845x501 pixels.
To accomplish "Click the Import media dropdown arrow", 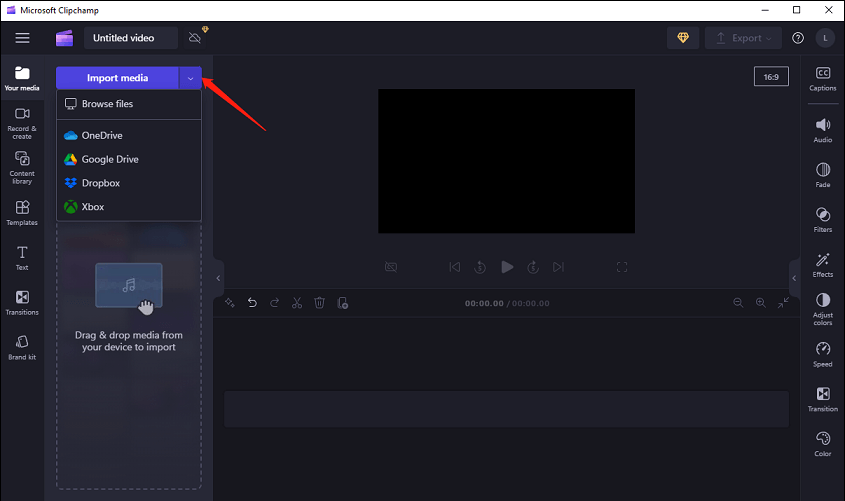I will pos(190,78).
